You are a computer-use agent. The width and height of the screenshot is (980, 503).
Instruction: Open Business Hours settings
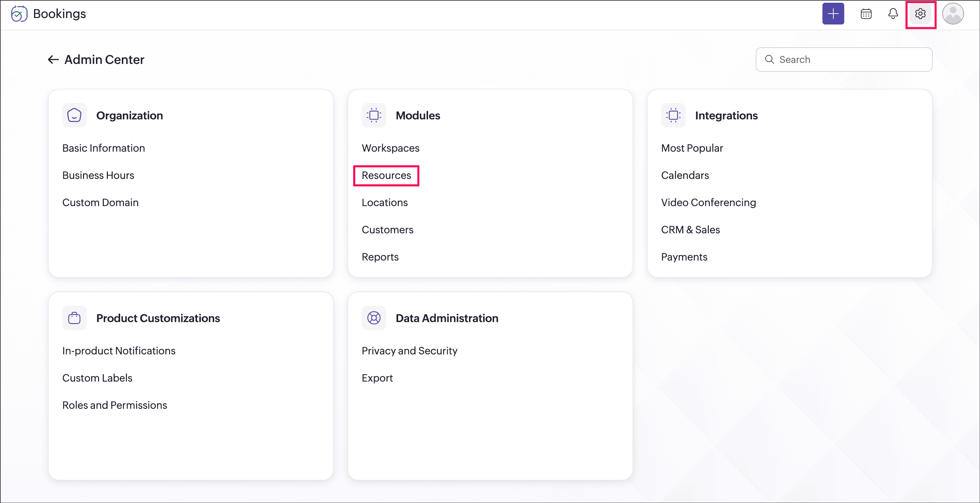[x=98, y=175]
